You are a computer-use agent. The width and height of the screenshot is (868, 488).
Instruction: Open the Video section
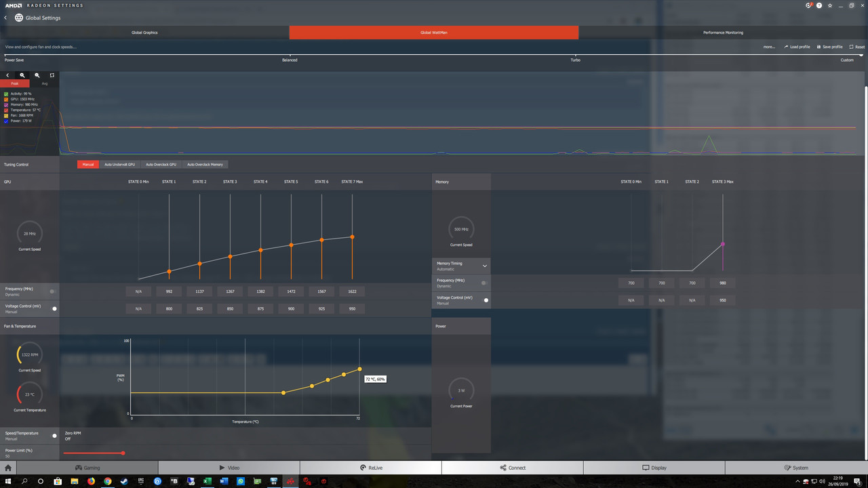click(229, 468)
